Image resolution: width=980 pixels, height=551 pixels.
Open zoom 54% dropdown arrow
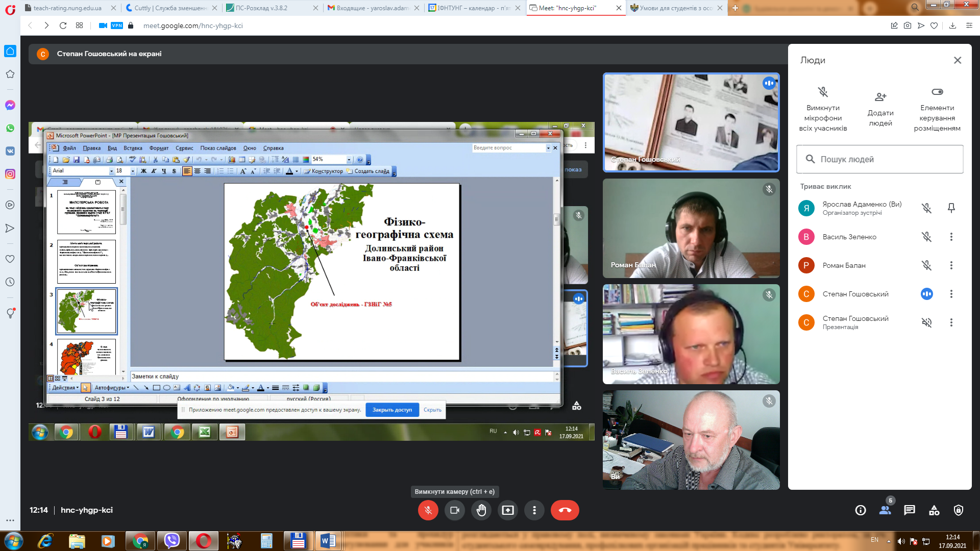tap(349, 160)
